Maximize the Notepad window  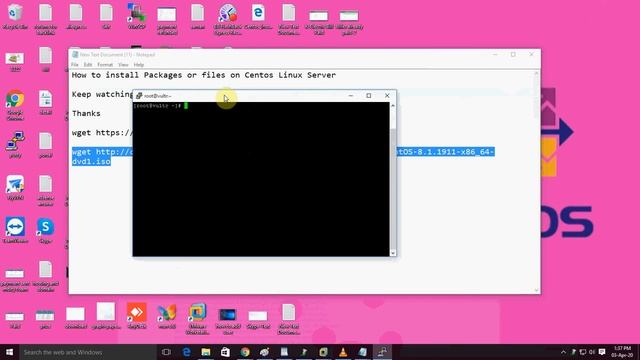pyautogui.click(x=513, y=54)
